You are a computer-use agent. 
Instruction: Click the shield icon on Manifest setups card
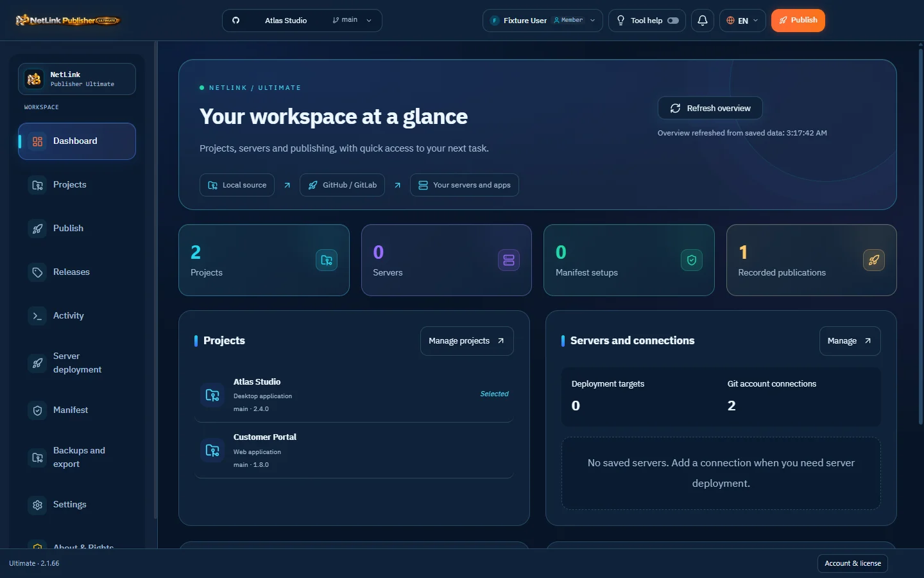(x=692, y=260)
